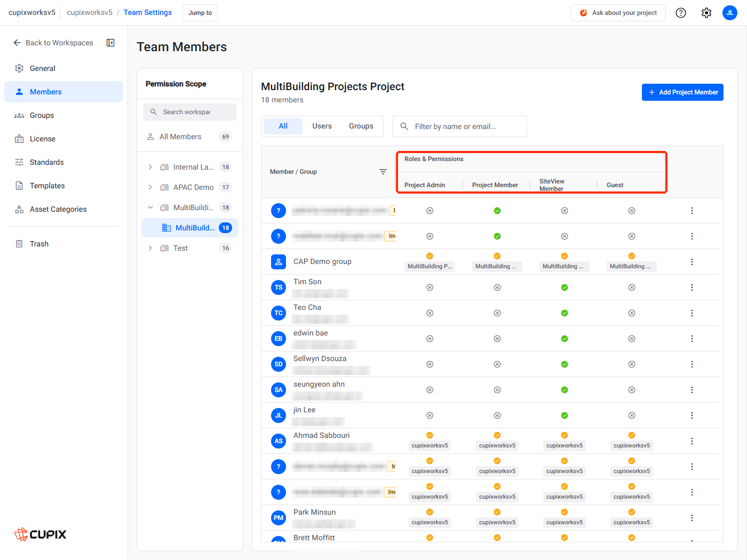Open more options for Park Minsun
Image resolution: width=747 pixels, height=560 pixels.
coord(692,518)
